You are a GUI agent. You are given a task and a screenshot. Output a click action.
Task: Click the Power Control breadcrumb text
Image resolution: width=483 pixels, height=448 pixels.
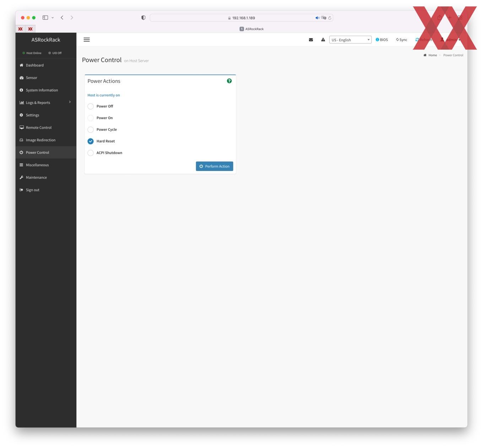point(453,55)
